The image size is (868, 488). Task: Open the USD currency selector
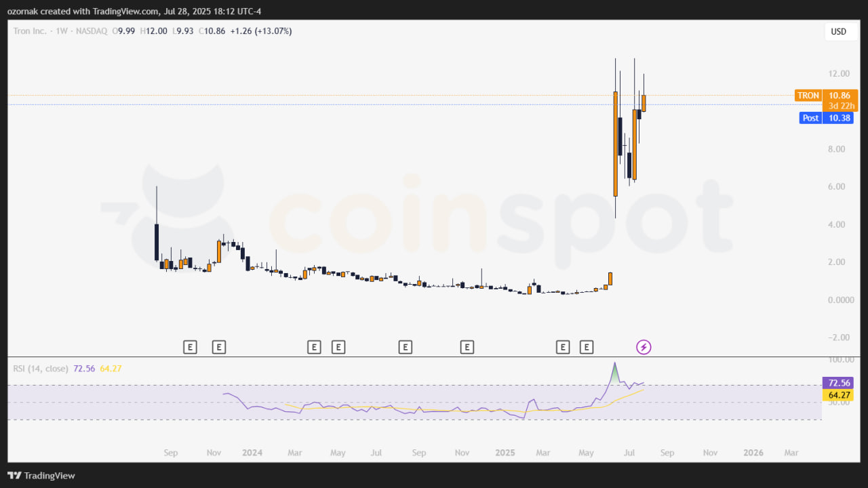click(839, 31)
